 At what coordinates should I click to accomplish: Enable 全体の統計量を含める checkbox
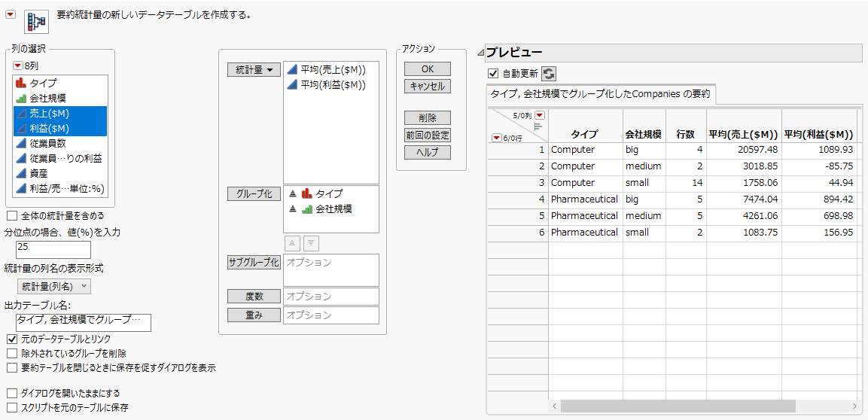11,215
